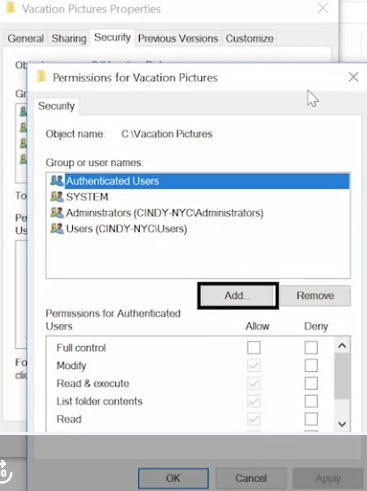Screen dimensions: 367x491
Task: Click the Remove button
Action: 315,296
